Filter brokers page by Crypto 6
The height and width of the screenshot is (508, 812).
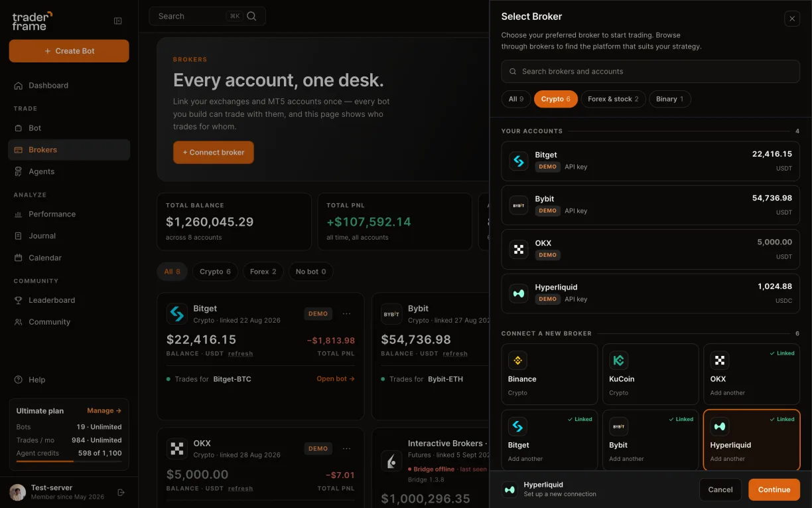tap(215, 272)
